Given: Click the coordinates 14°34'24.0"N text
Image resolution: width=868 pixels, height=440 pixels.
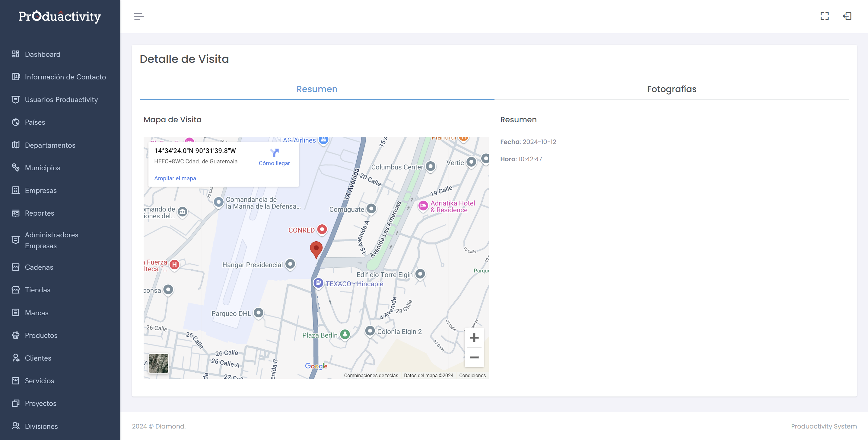Looking at the screenshot, I should pos(195,151).
